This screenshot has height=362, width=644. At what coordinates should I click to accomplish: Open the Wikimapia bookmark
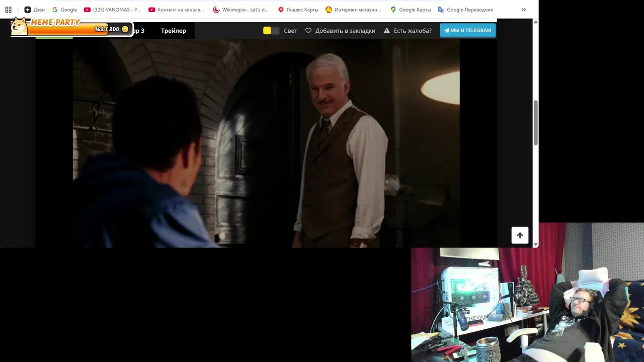click(x=240, y=10)
